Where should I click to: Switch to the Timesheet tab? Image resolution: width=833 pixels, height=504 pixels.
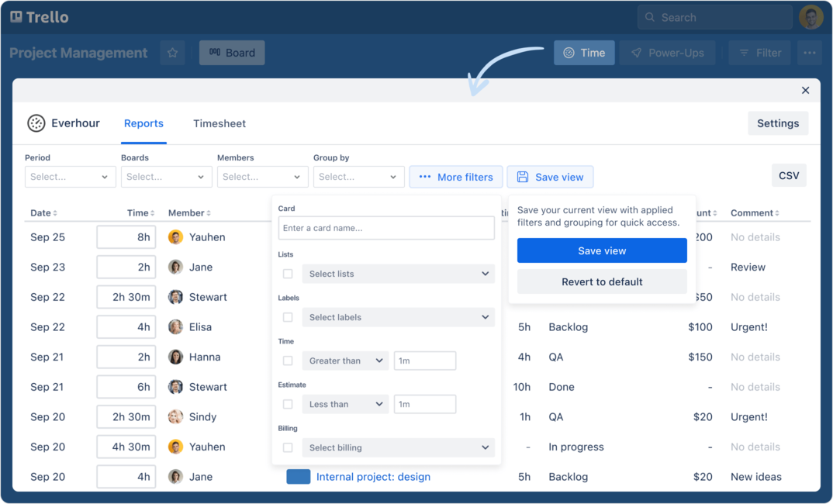click(219, 123)
